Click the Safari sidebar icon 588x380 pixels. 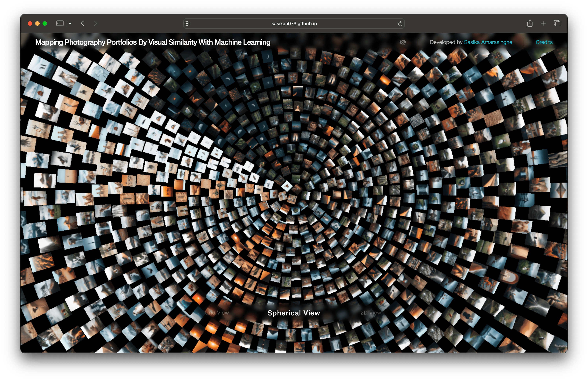click(x=60, y=23)
